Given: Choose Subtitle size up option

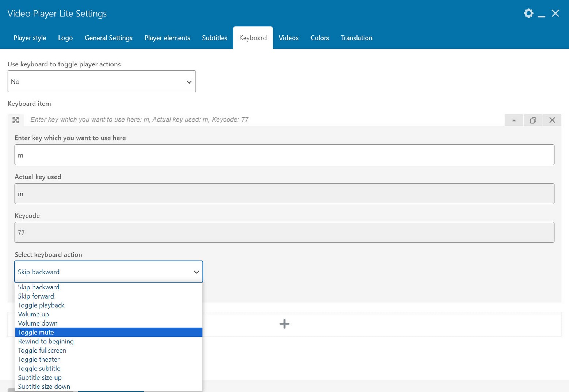Looking at the screenshot, I should point(39,377).
